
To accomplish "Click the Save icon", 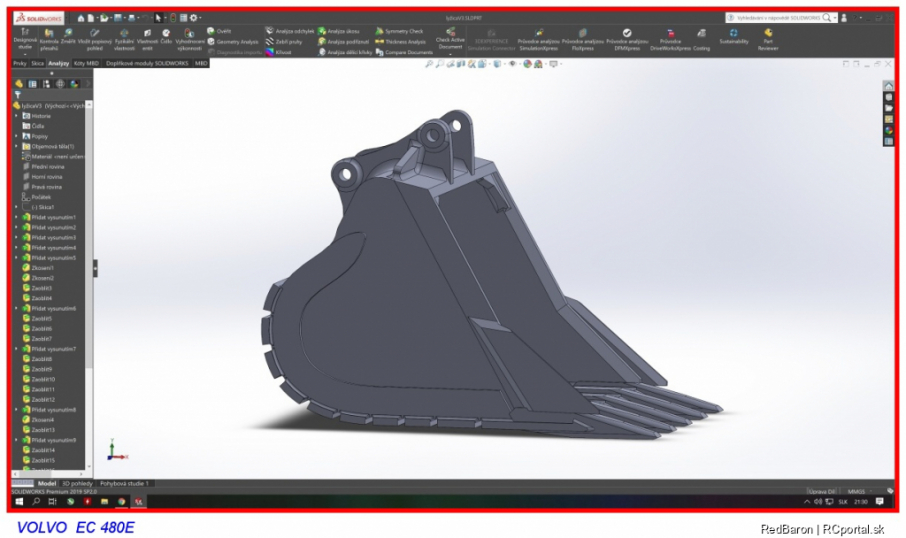I will tap(117, 18).
